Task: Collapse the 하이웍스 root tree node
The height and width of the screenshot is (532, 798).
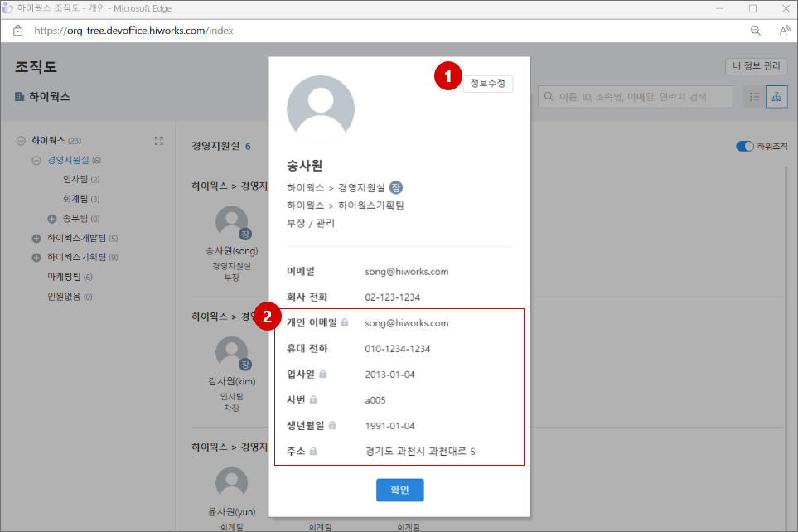Action: click(x=21, y=141)
